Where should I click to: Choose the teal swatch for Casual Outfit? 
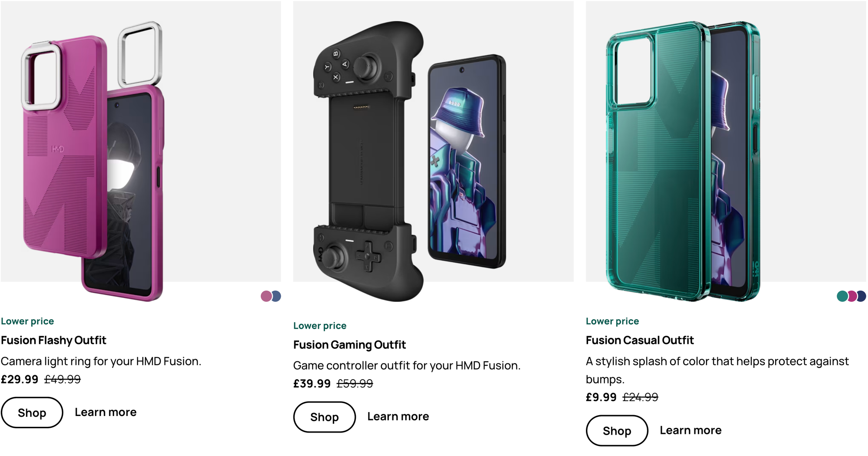click(x=842, y=296)
